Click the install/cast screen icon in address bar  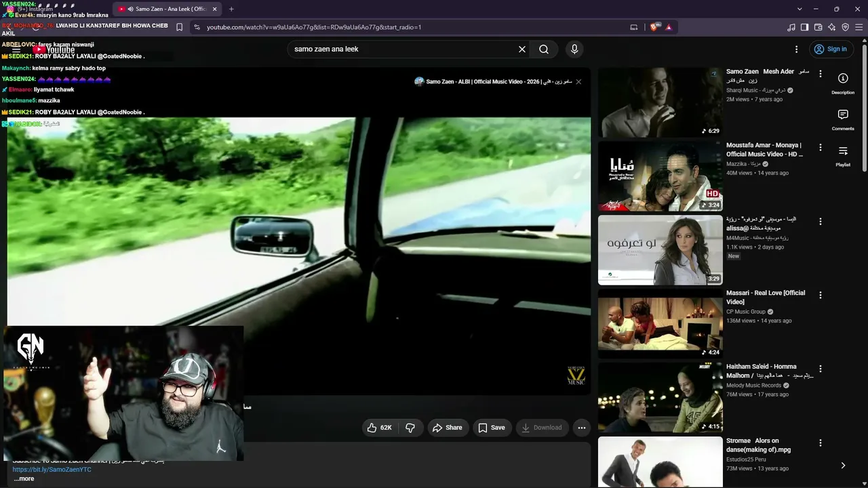pos(634,27)
